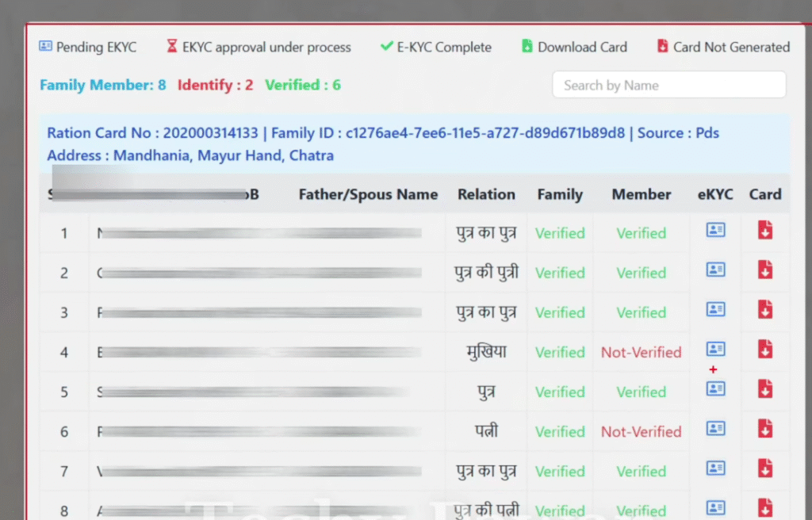Click the Download Card legend icon

pyautogui.click(x=527, y=47)
